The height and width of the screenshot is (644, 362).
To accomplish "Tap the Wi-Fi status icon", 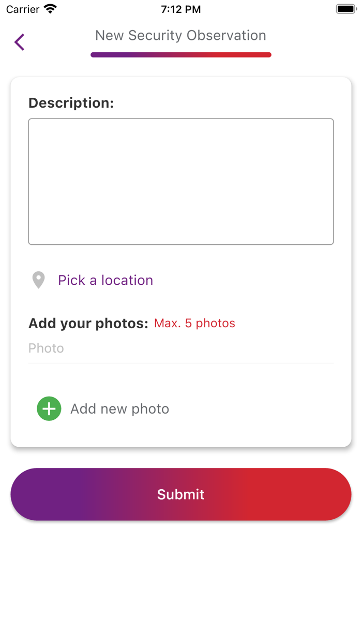I will click(50, 9).
